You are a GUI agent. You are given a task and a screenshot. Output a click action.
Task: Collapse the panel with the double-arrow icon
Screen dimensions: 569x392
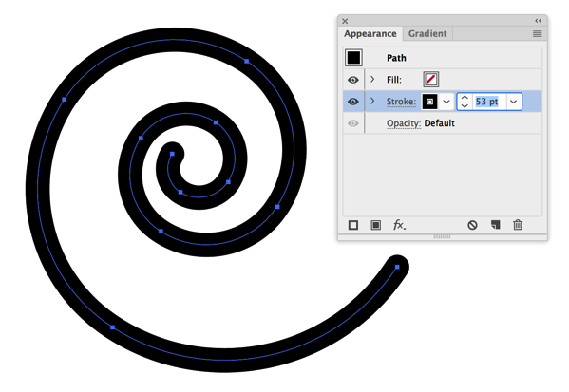[539, 21]
